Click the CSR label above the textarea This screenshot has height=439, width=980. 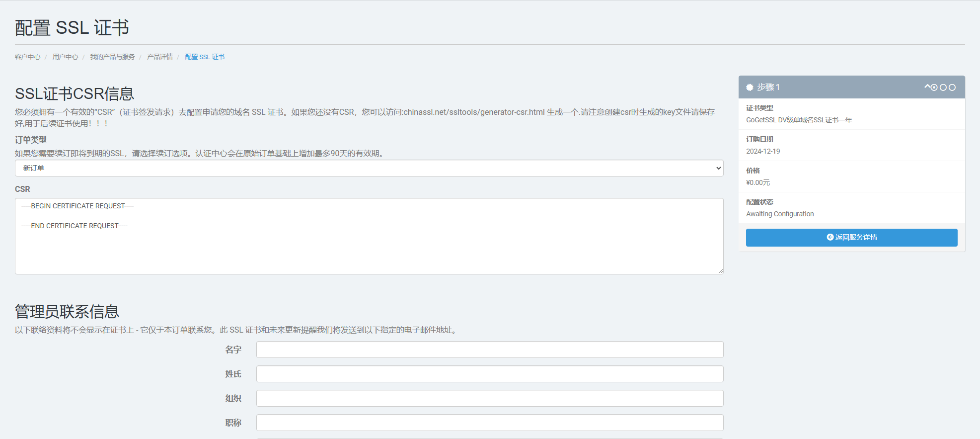click(x=22, y=189)
